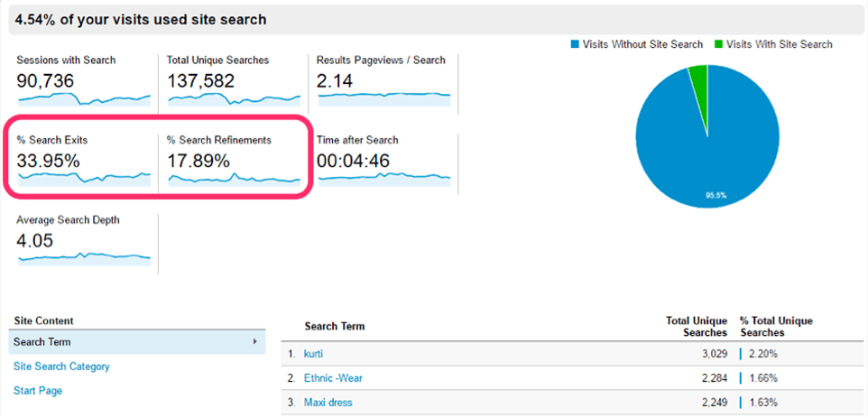Click the Sessions with Search sparkline chart
Viewport: 868px width, 418px height.
click(x=84, y=98)
